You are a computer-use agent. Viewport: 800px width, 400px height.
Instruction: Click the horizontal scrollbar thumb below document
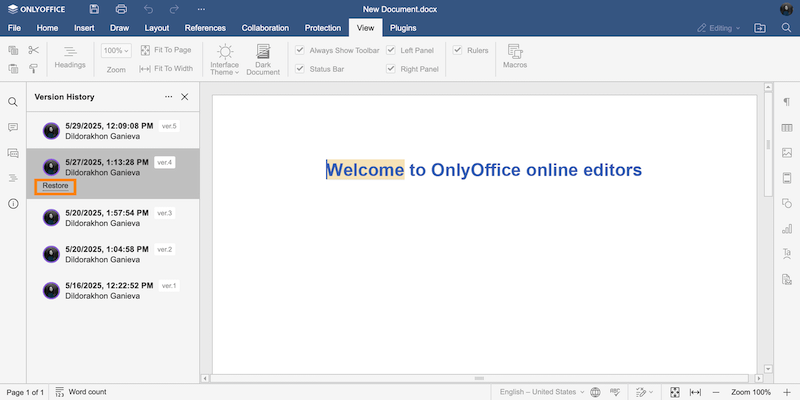(x=479, y=378)
